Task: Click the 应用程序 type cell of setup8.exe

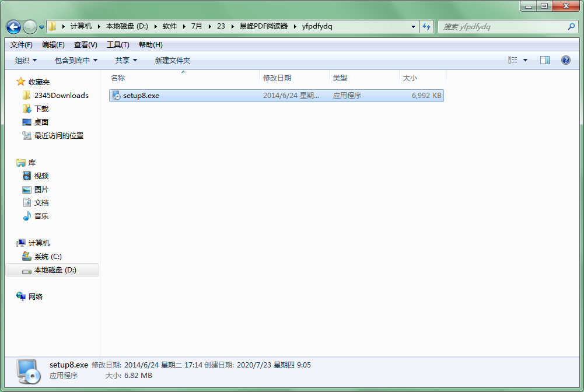Action: point(347,96)
